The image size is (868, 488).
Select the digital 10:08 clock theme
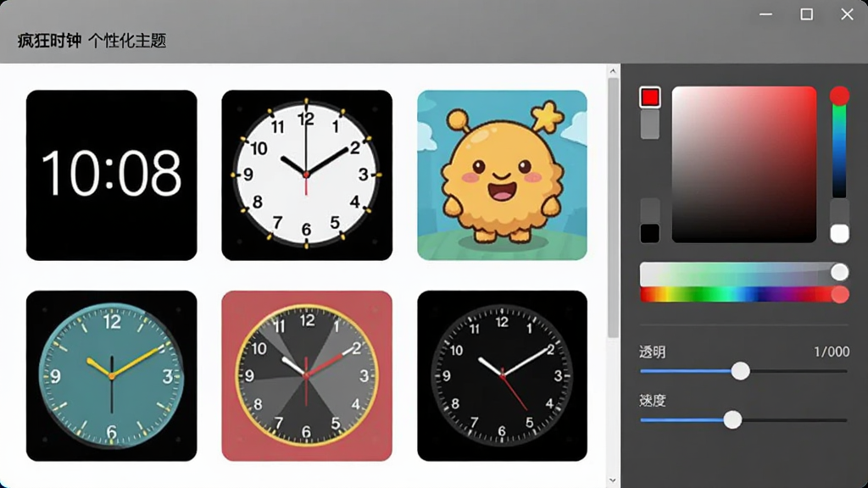coord(111,175)
